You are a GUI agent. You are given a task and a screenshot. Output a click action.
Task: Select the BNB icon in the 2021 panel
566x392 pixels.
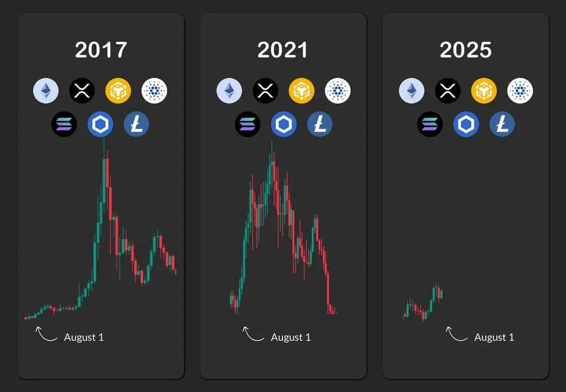[301, 90]
